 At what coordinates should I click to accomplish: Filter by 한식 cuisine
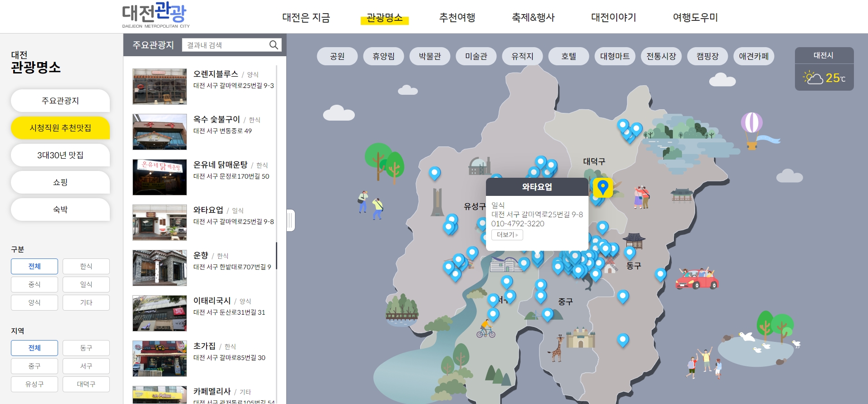[x=86, y=266]
